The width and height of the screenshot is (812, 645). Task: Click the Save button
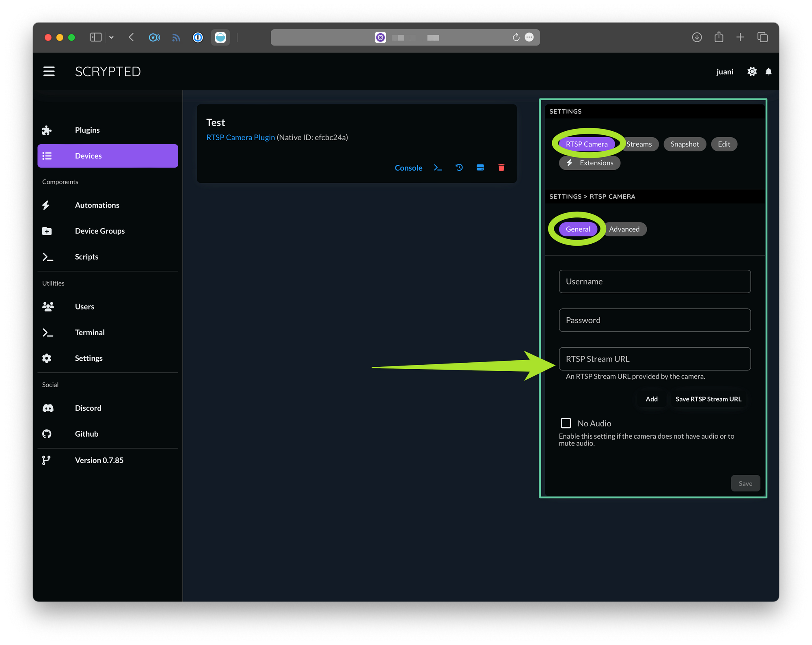coord(745,483)
